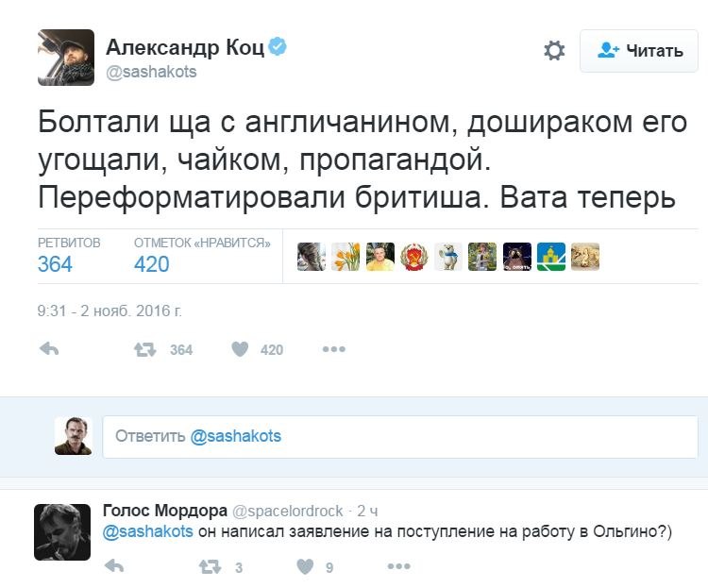
Task: View the 420 likes count
Action: click(152, 264)
